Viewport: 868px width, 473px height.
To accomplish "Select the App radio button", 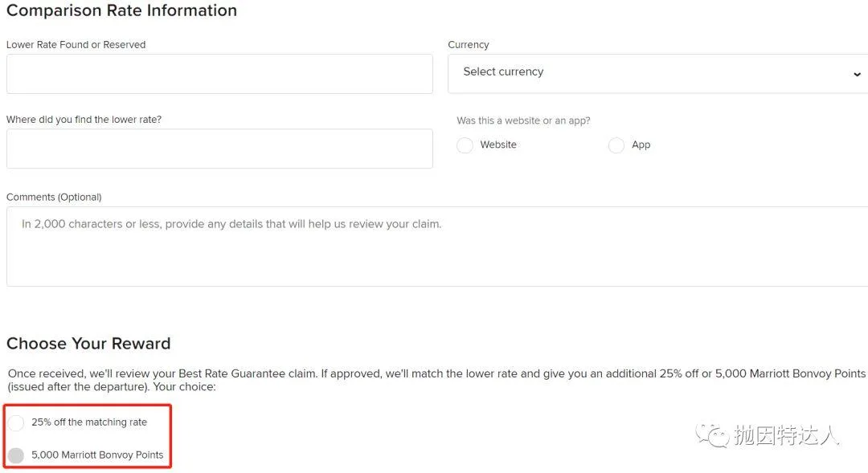I will 616,145.
